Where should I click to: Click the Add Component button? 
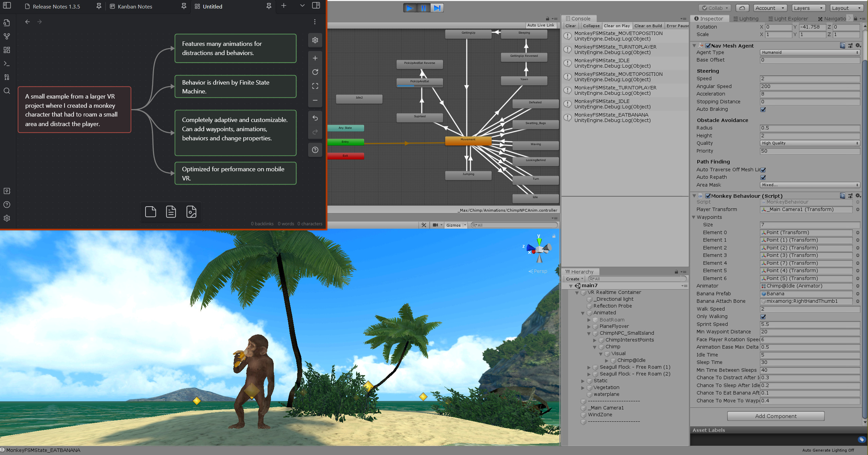pyautogui.click(x=775, y=416)
